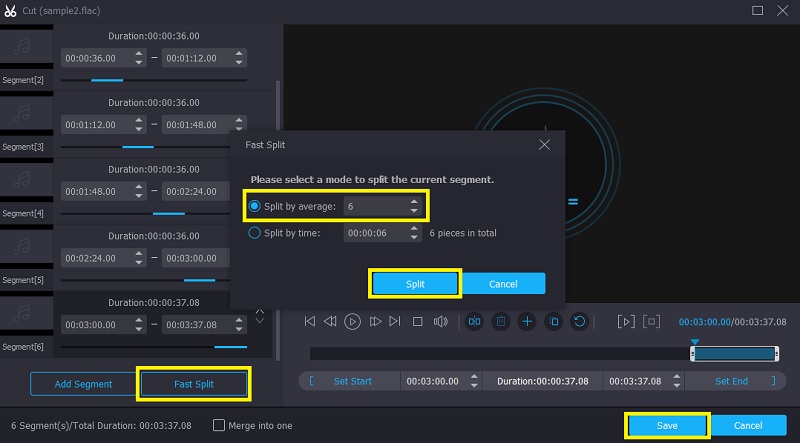Enable the 'Merge into one' checkbox
The image size is (800, 443).
(x=219, y=425)
